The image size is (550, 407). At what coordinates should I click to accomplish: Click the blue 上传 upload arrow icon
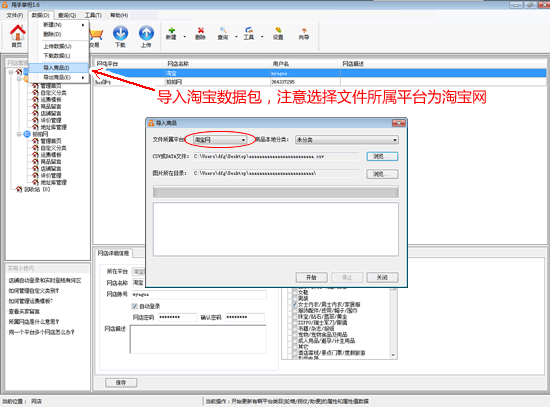(x=146, y=33)
